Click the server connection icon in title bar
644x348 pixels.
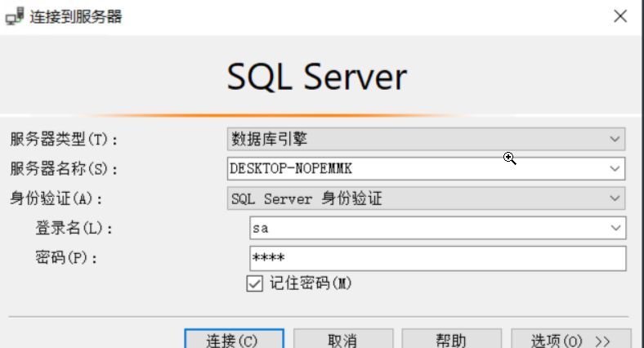(16, 16)
